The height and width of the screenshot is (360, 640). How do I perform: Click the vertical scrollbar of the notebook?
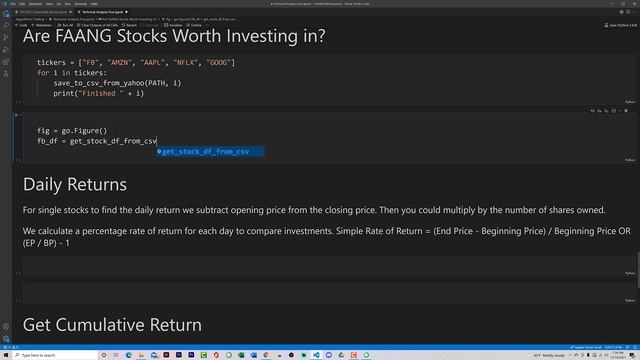(x=638, y=269)
